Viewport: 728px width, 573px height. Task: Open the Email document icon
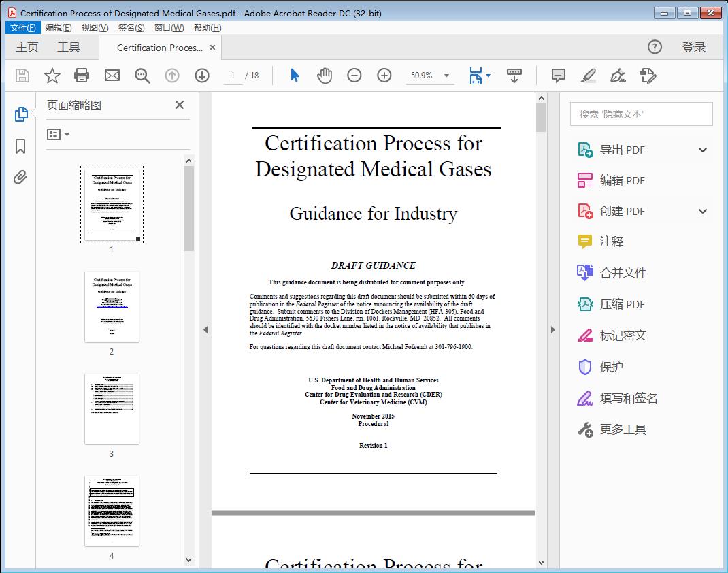(112, 76)
